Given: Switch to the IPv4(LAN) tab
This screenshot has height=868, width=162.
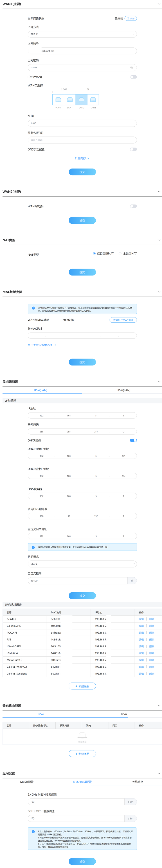Looking at the screenshot, I should (x=41, y=390).
